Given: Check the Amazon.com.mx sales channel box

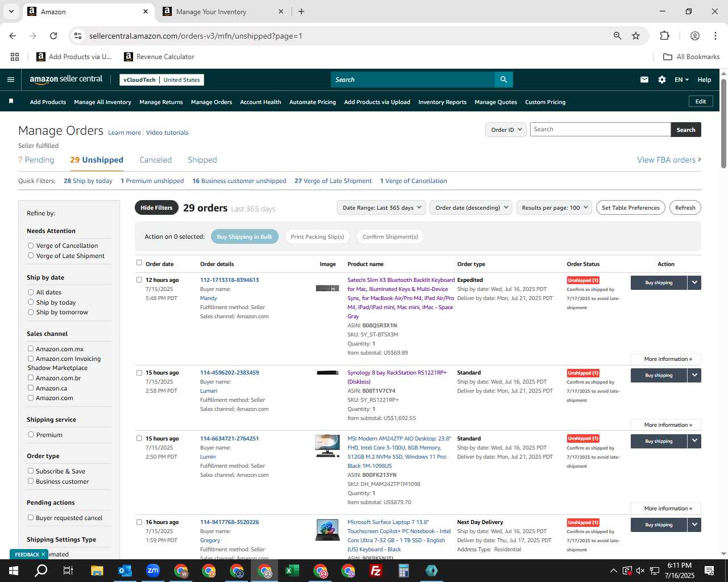Looking at the screenshot, I should (31, 349).
